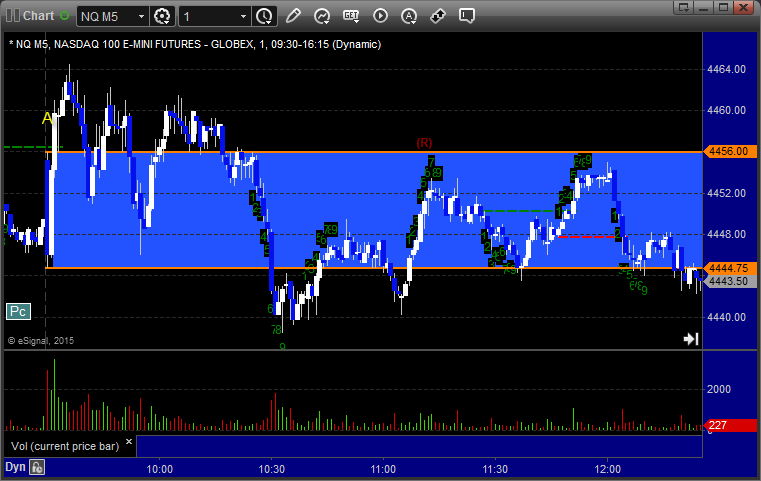Click the 10:00 time axis label
The image size is (761, 481).
160,469
